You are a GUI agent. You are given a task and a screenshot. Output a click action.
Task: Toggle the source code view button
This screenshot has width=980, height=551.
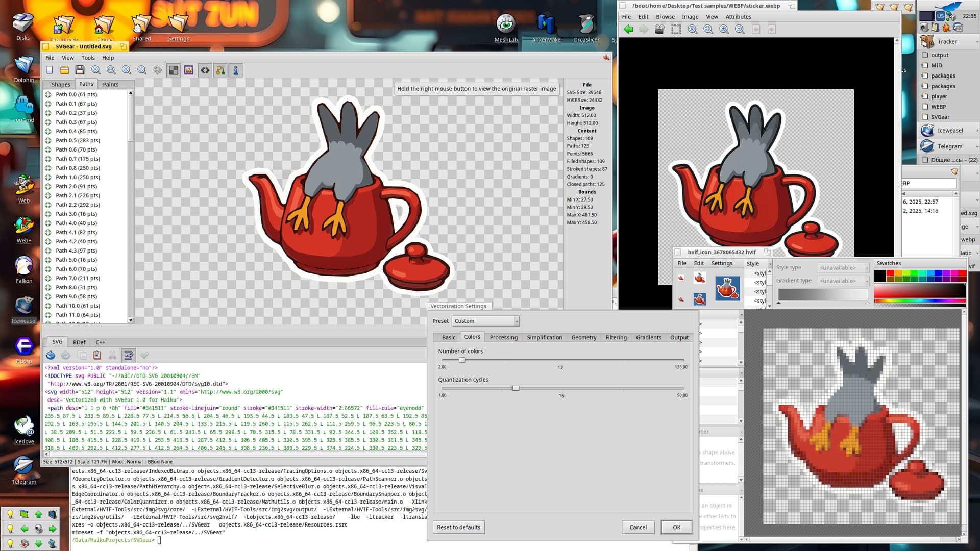(x=205, y=70)
